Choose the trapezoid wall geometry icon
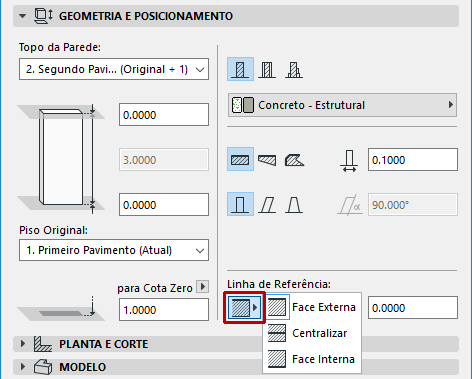Screen dimensions: 472x379 pos(267,160)
